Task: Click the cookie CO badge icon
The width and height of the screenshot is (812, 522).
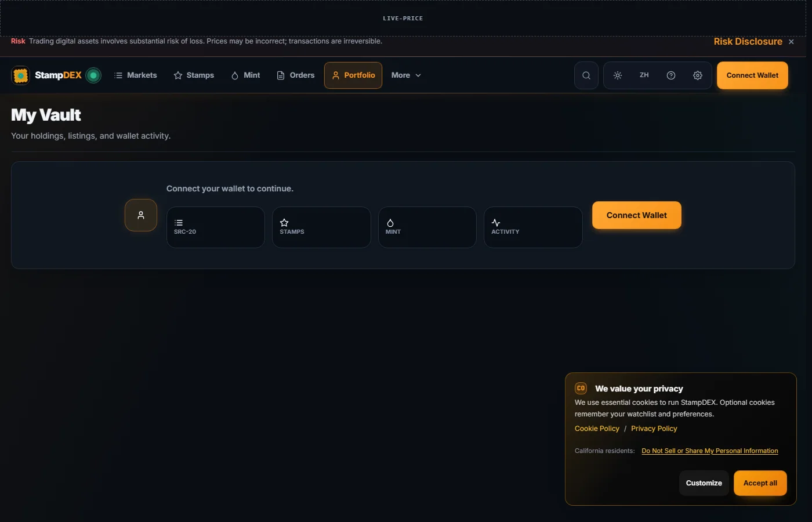Action: 581,389
